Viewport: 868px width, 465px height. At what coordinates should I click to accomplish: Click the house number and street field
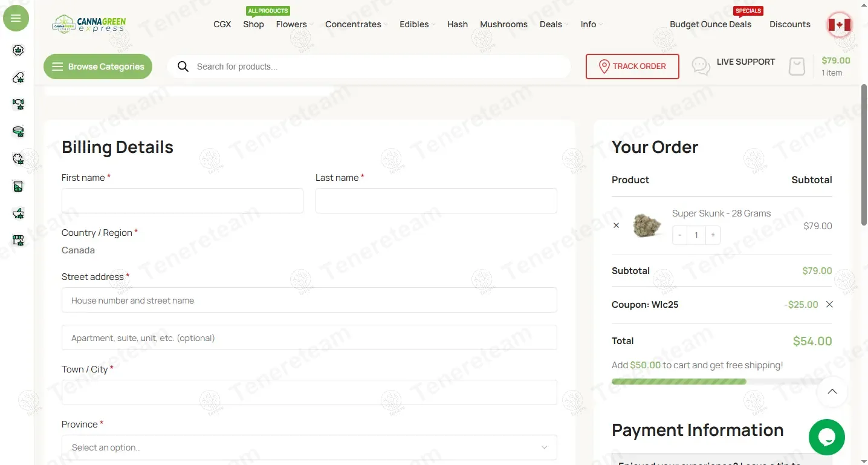click(309, 300)
